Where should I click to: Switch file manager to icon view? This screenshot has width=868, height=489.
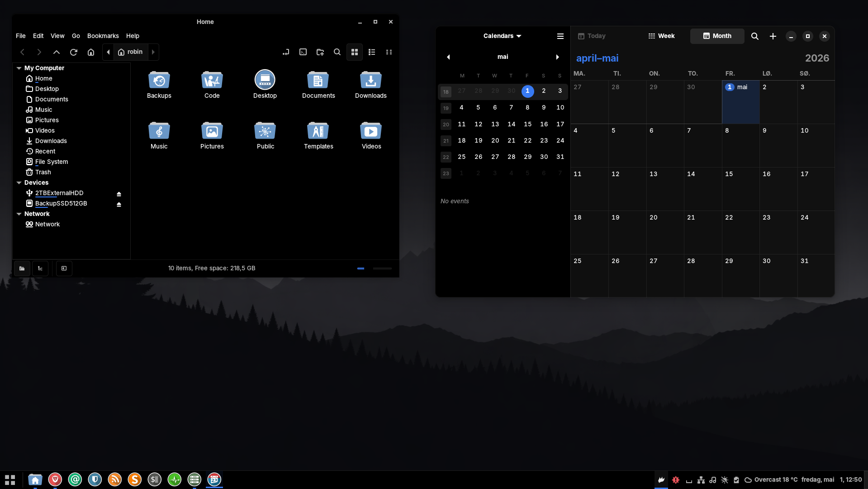tap(355, 52)
